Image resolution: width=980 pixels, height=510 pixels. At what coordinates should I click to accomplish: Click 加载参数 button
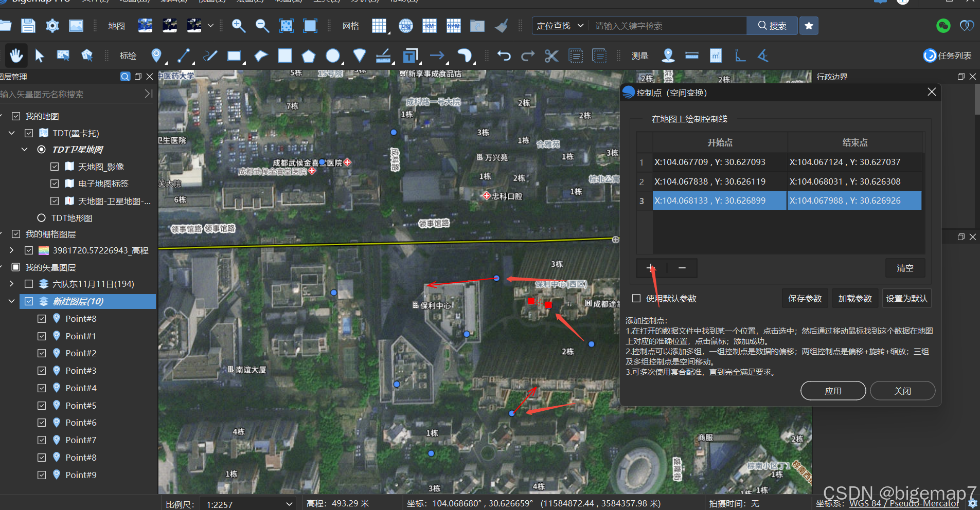[855, 298]
